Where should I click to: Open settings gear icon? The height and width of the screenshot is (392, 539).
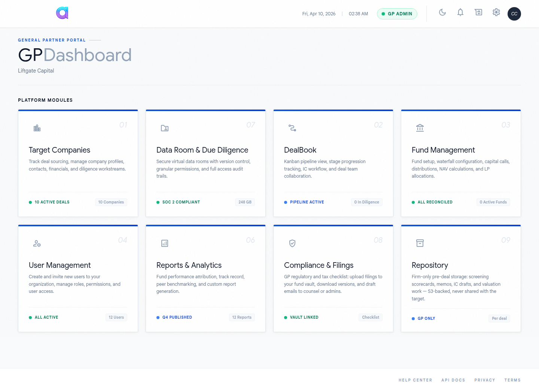[496, 12]
